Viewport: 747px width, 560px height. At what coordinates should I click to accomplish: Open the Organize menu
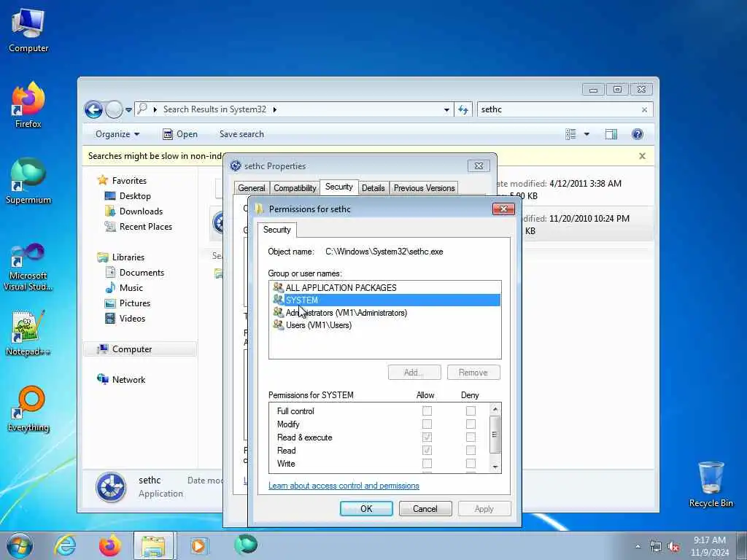pos(117,134)
